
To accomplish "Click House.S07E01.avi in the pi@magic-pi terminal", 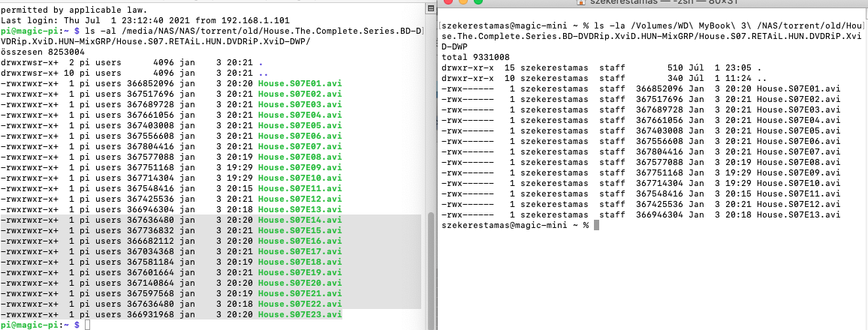I will [x=300, y=83].
